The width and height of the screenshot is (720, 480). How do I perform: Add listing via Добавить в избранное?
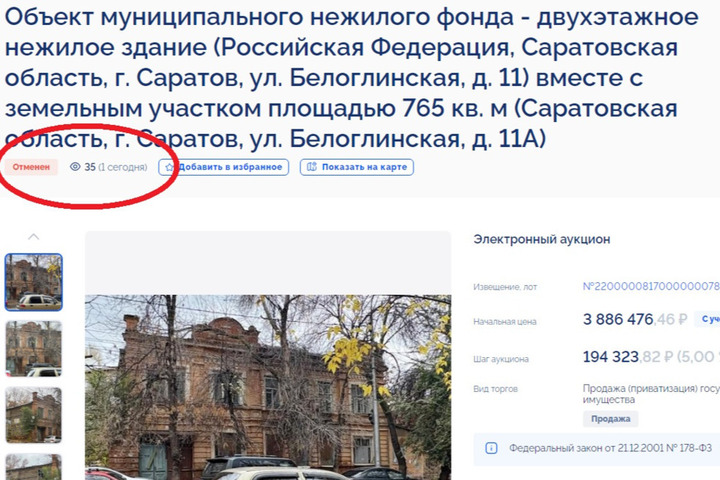[x=224, y=167]
